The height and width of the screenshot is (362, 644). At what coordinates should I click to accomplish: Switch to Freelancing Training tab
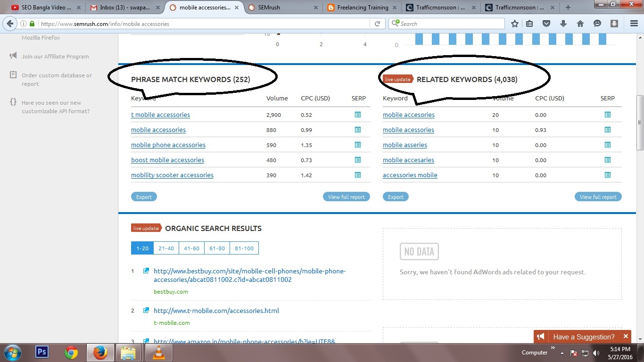coord(362,8)
